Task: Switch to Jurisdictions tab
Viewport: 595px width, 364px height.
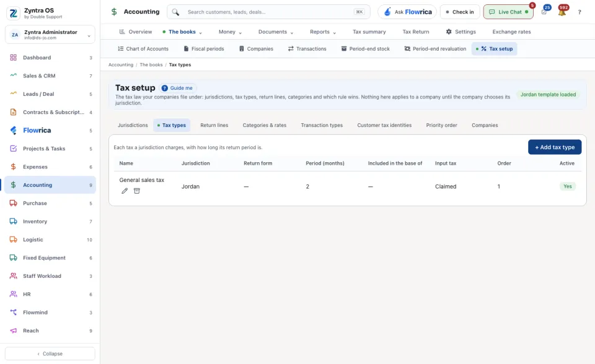Action: click(133, 125)
